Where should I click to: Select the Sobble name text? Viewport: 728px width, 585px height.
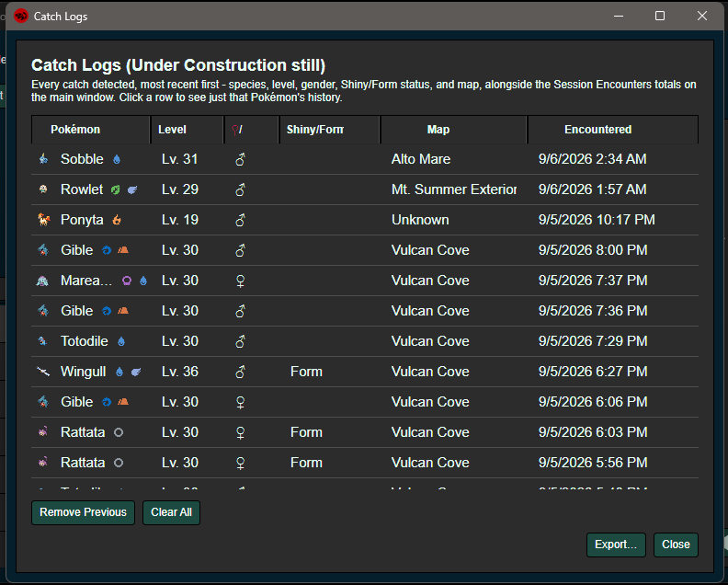tap(82, 159)
